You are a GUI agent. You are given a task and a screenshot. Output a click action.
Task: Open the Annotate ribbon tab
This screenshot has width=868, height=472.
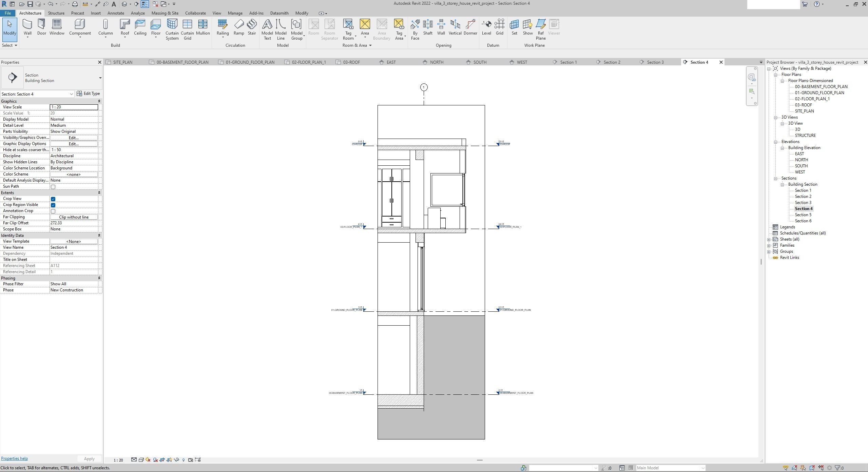(116, 13)
